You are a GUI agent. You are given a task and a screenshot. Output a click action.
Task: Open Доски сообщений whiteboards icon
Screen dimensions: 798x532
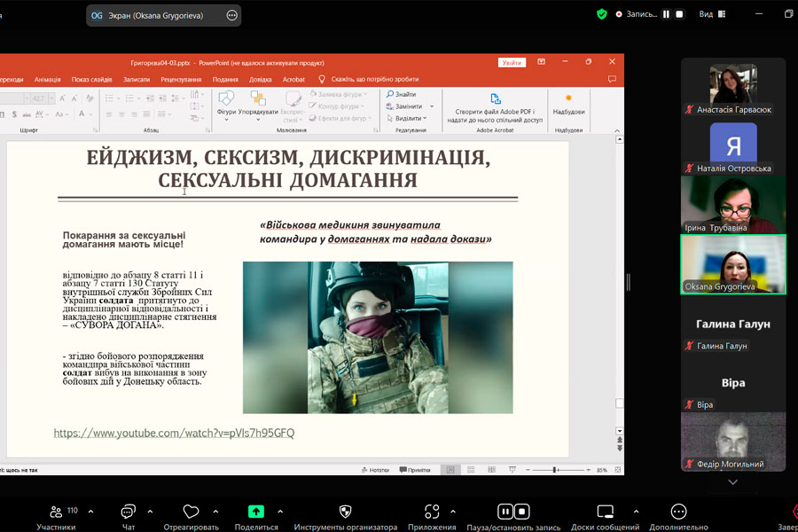coord(606,512)
